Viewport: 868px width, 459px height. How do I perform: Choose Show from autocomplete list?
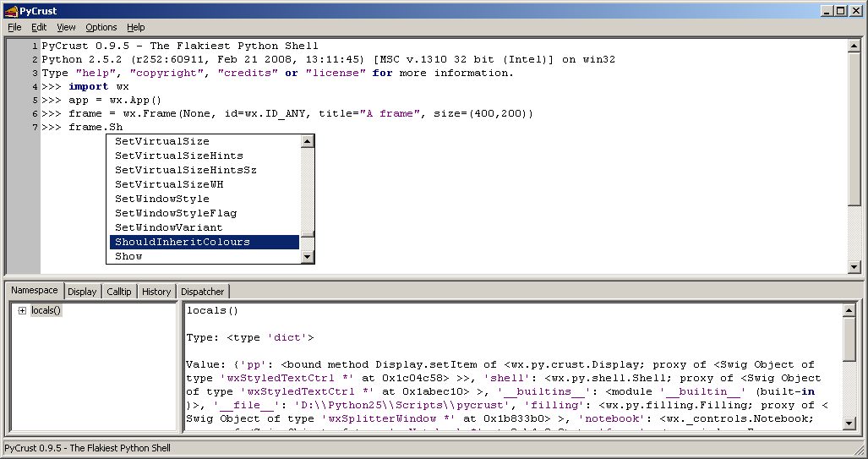pos(205,256)
